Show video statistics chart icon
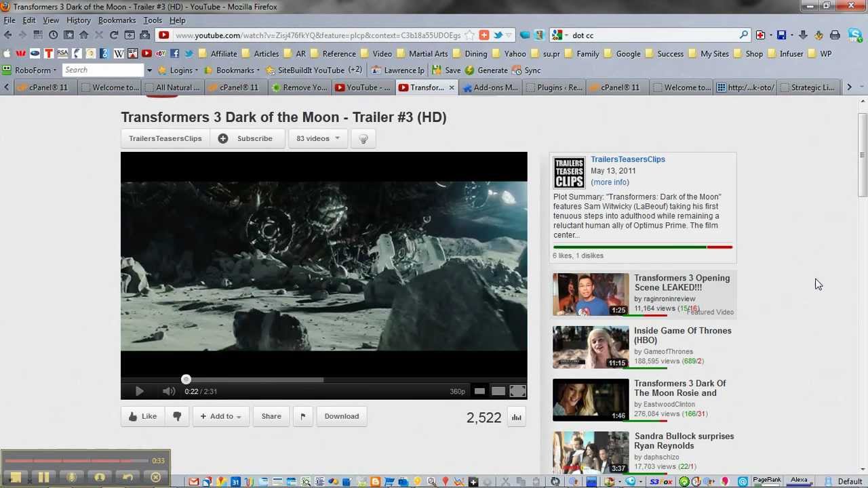Viewport: 868px width, 488px height. click(517, 418)
